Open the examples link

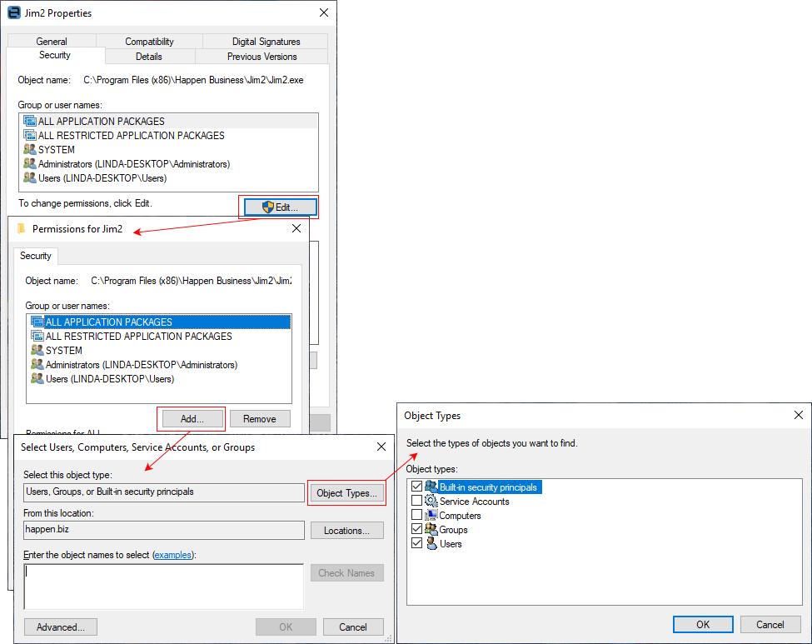[172, 555]
